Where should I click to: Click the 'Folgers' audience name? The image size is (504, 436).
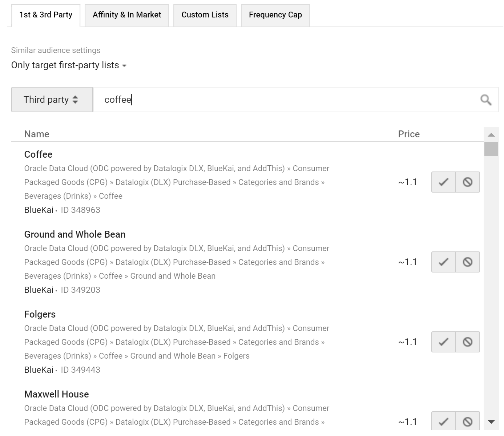pyautogui.click(x=40, y=314)
